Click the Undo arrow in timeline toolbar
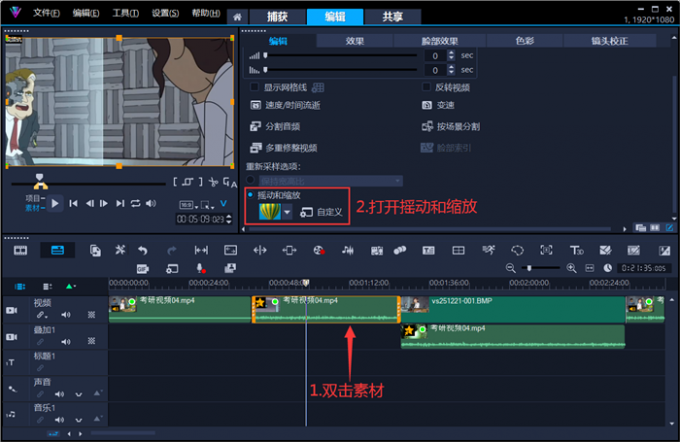This screenshot has height=442, width=680. point(143,250)
